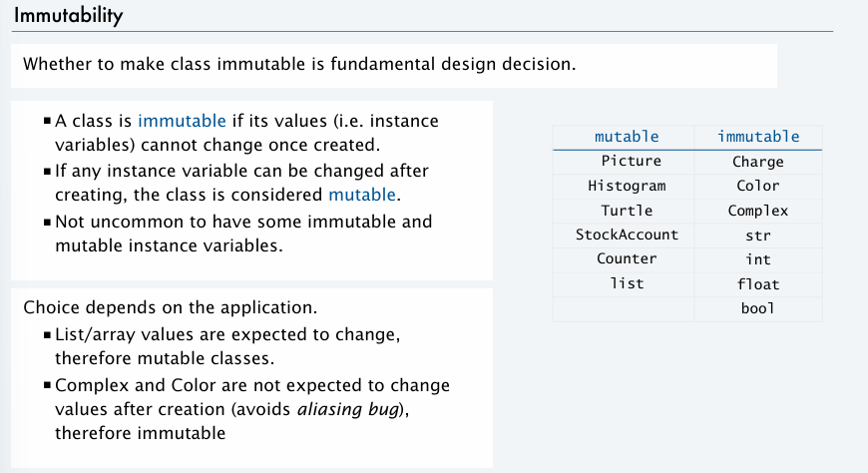The width and height of the screenshot is (868, 473).
Task: Click the 'Color' table cell
Action: (758, 186)
